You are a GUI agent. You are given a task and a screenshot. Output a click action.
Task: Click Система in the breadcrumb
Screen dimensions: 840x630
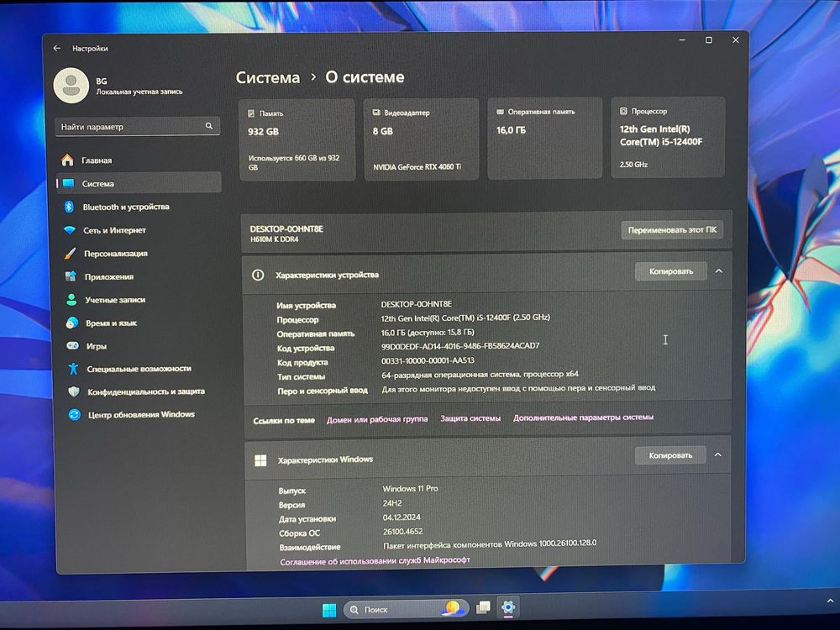tap(268, 77)
